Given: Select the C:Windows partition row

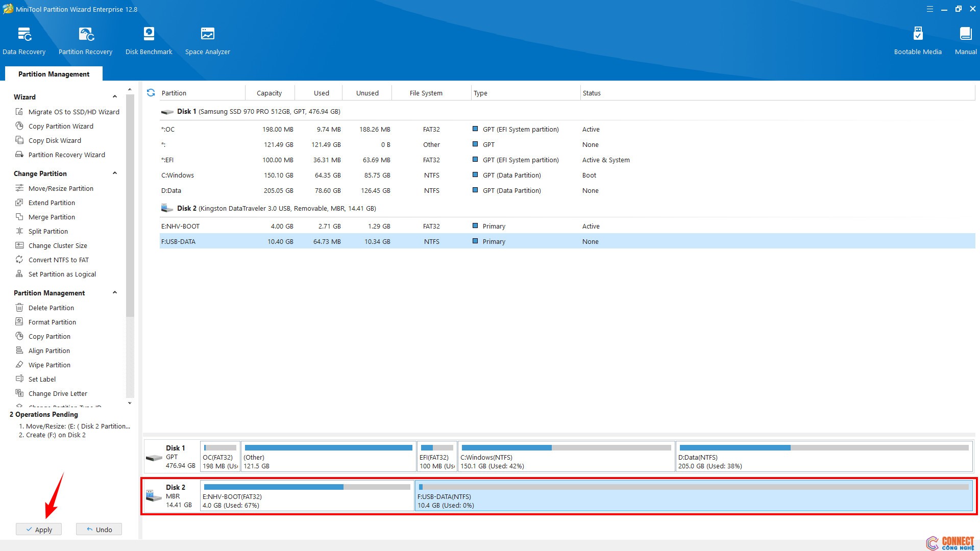Looking at the screenshot, I should click(x=567, y=175).
